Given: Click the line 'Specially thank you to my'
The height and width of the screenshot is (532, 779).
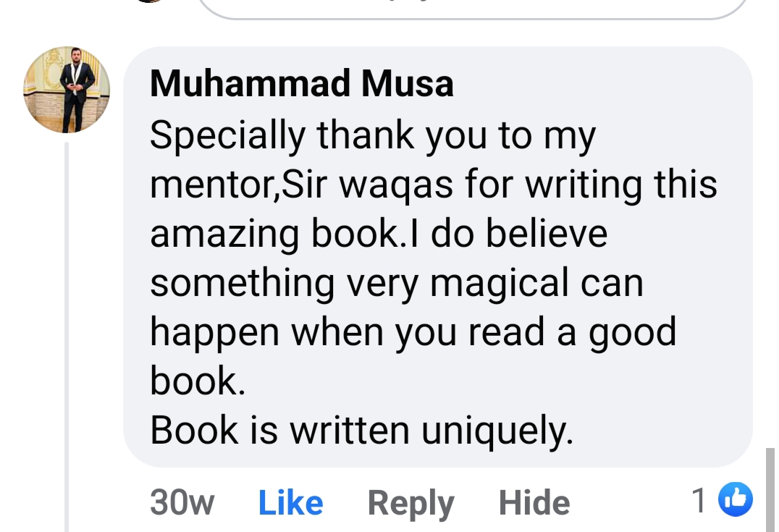Looking at the screenshot, I should 373,135.
